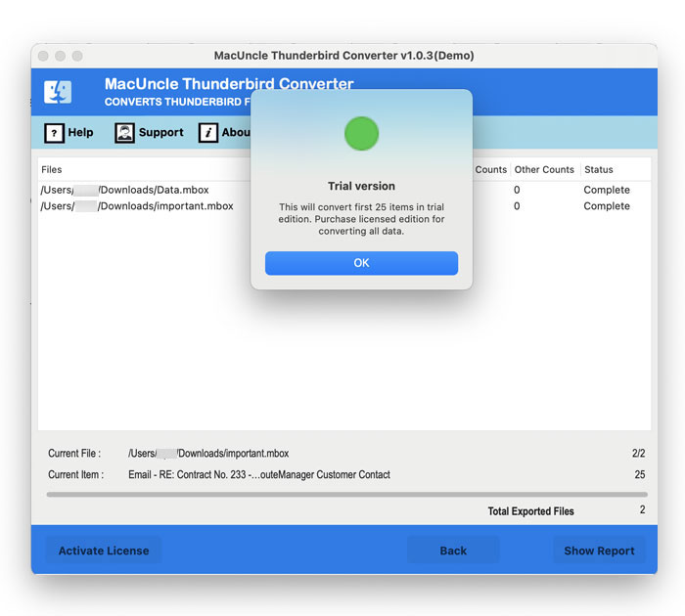
Task: Click the Current Item email subject text
Action: [259, 474]
